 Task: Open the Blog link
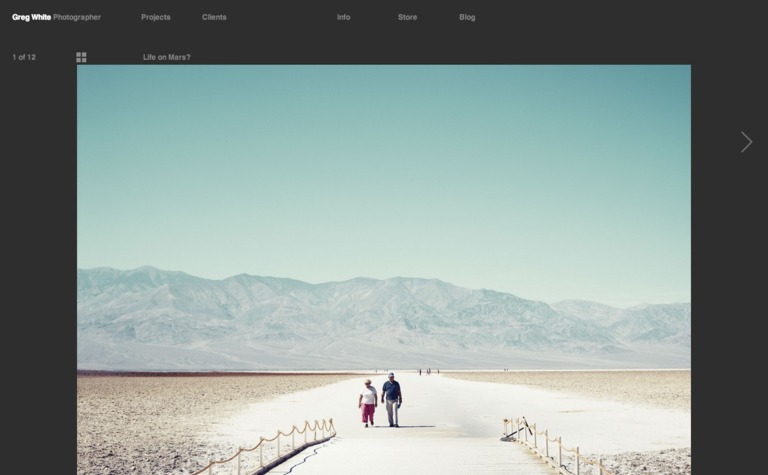467,17
